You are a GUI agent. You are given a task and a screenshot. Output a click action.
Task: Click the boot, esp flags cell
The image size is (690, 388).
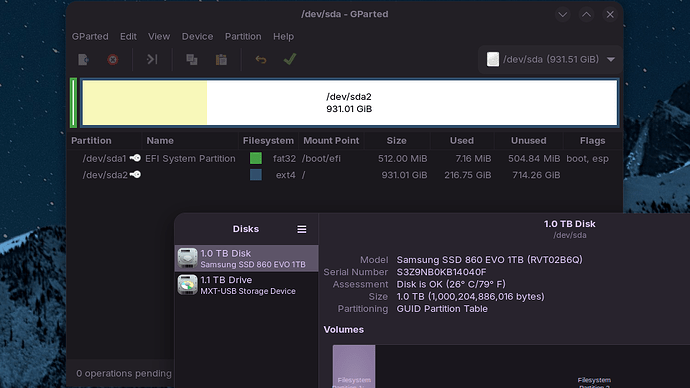(x=587, y=158)
